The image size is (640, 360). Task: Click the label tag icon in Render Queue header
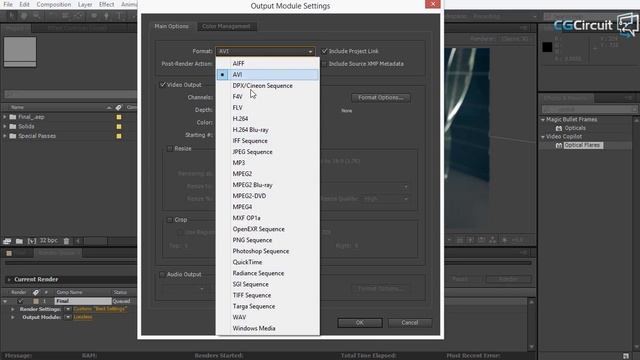tap(36, 292)
